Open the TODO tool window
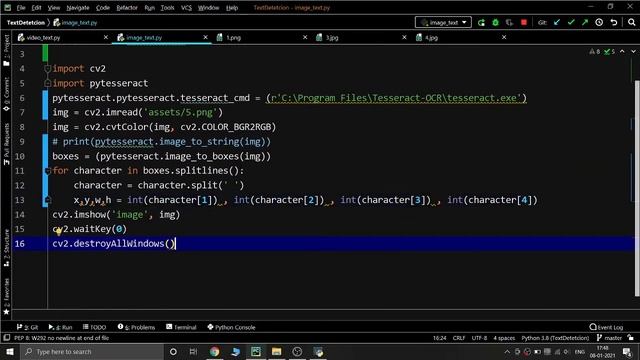Image resolution: width=640 pixels, height=360 pixels. [94, 327]
